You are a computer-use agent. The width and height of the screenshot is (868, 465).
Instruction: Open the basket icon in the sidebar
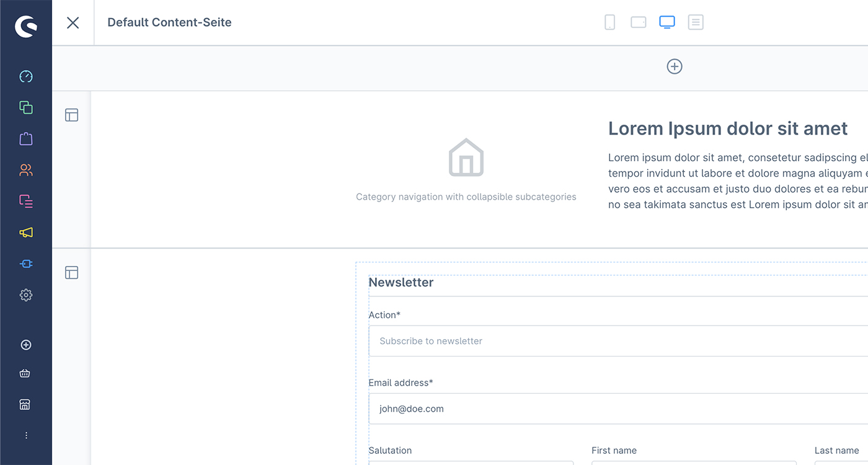[x=26, y=373]
